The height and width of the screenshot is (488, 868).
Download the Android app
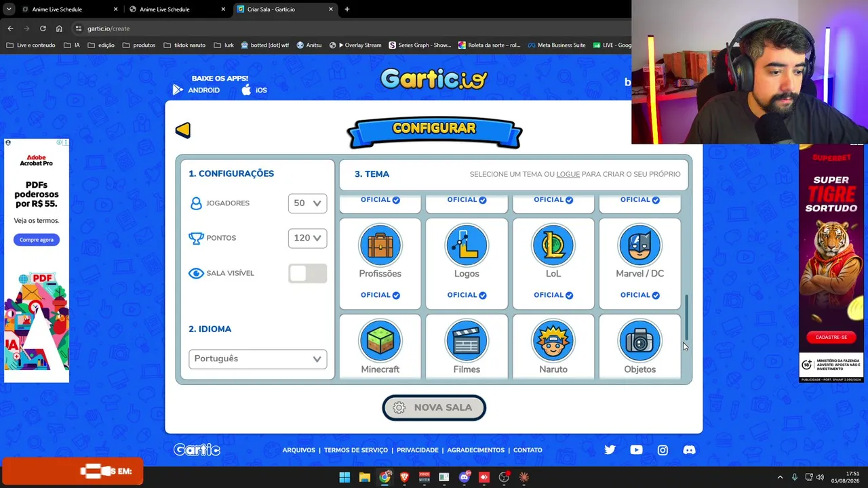pyautogui.click(x=197, y=90)
